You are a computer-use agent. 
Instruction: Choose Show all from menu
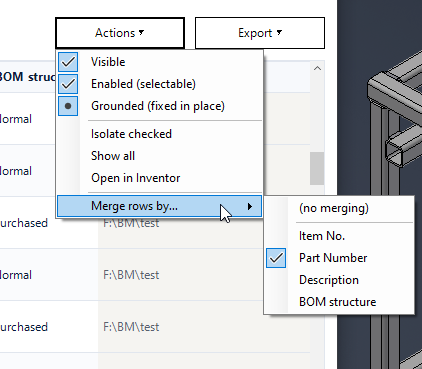pos(159,156)
